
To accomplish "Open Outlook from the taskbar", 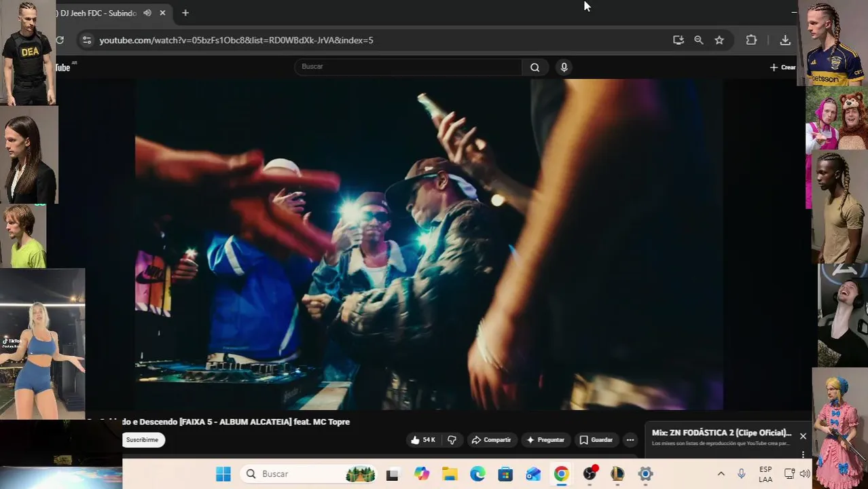I will pyautogui.click(x=533, y=474).
